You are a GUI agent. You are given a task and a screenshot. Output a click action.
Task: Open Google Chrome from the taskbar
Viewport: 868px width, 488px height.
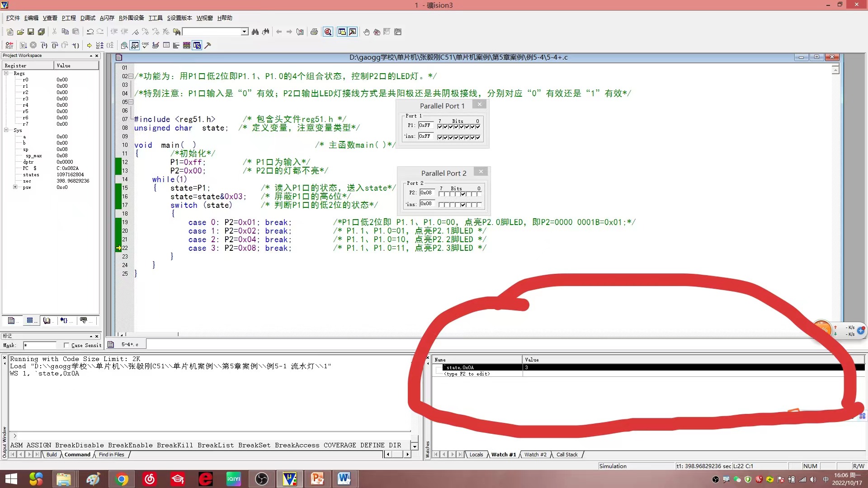[121, 479]
